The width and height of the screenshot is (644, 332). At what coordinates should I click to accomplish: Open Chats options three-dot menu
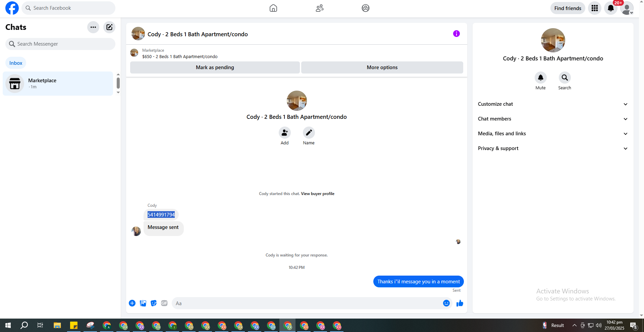[93, 27]
